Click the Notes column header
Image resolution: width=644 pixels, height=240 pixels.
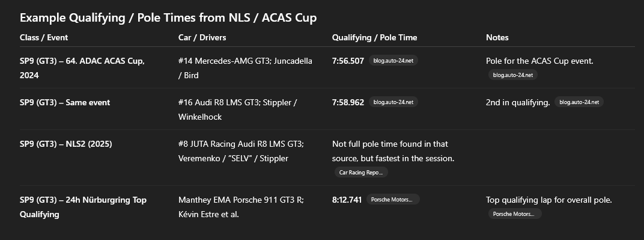[497, 37]
